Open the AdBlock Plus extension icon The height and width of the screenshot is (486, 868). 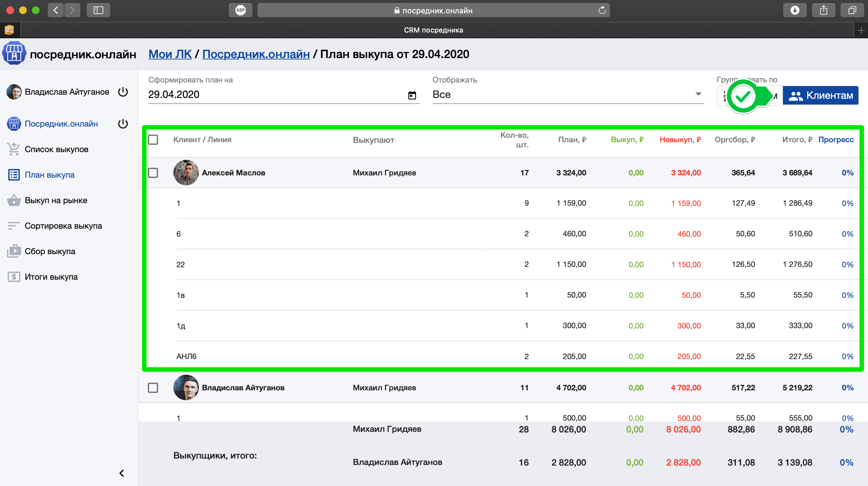(240, 10)
